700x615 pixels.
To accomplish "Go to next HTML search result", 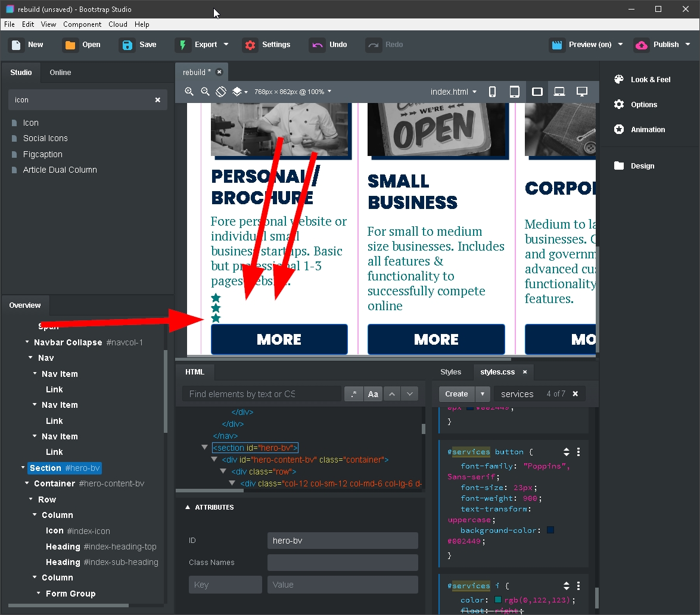I will [x=410, y=394].
